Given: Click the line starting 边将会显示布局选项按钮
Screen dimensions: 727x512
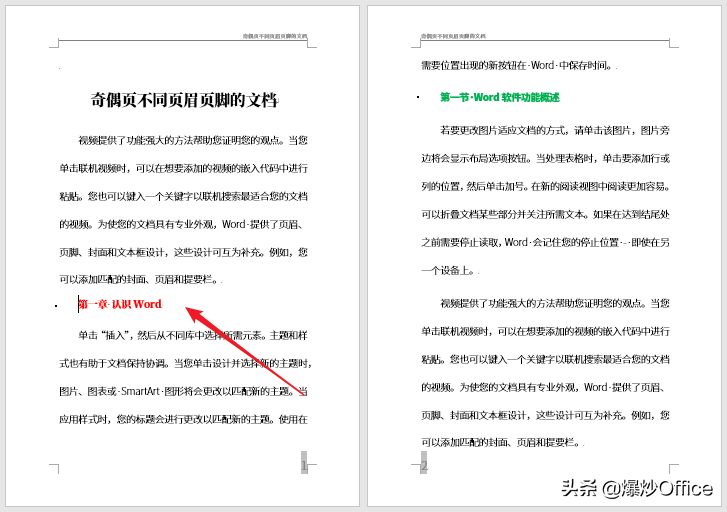Looking at the screenshot, I should [x=545, y=159].
